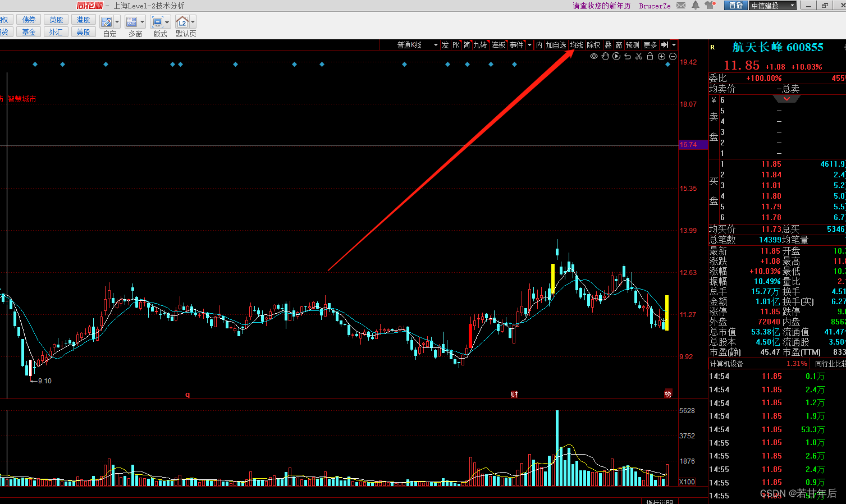Click the red q marker on timeline
The width and height of the screenshot is (846, 504).
(188, 395)
